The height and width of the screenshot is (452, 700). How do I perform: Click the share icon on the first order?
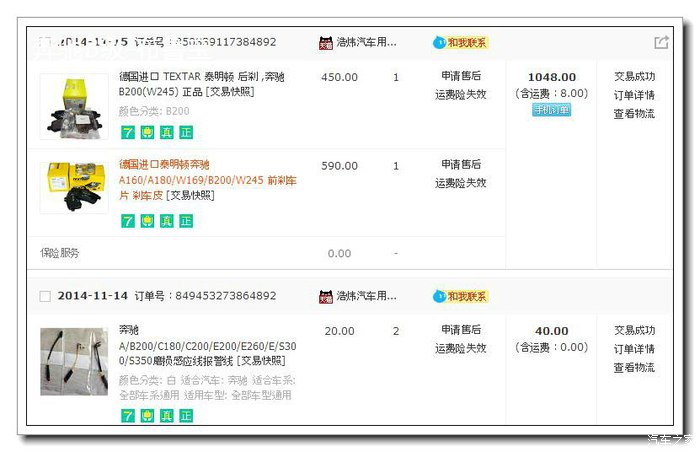tap(661, 43)
